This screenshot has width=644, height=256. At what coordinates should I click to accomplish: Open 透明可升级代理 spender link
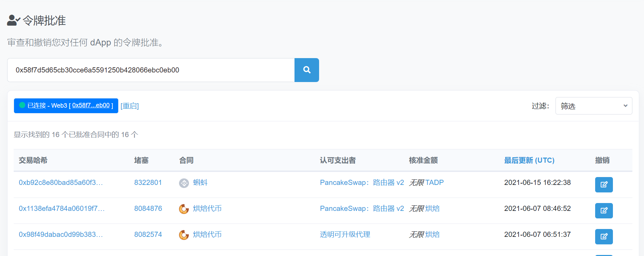tap(345, 234)
